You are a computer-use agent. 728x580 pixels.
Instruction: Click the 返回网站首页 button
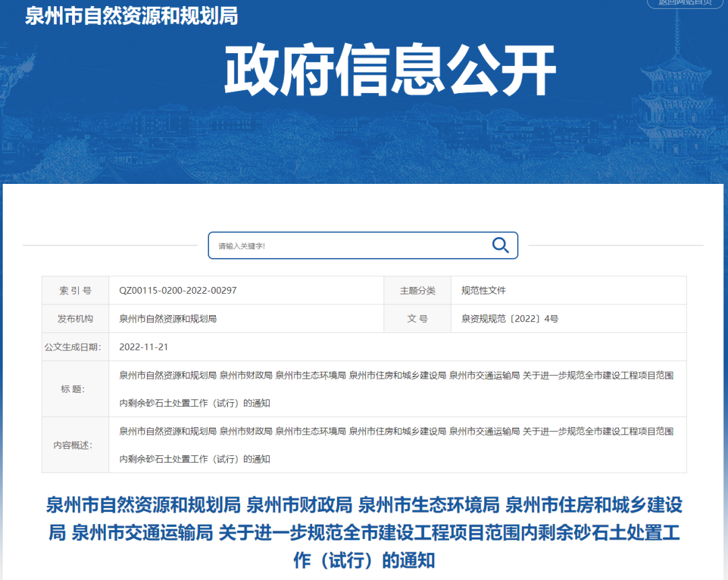coord(685,3)
